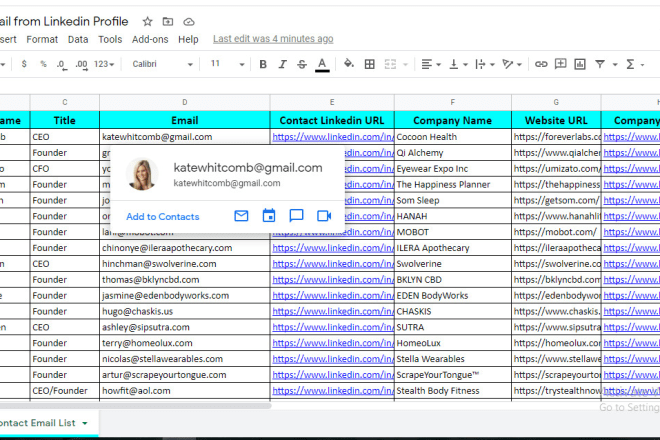Open the number format 123 dropdown

coord(104,64)
